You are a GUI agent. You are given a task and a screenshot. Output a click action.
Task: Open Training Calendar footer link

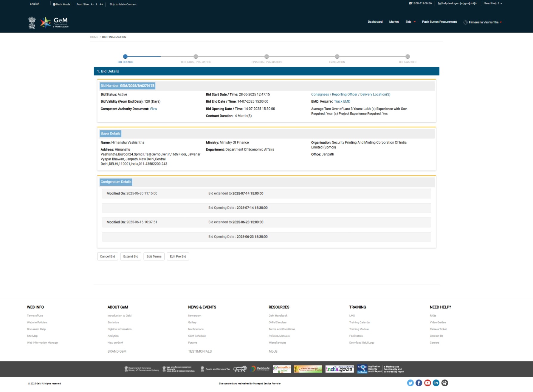point(360,322)
